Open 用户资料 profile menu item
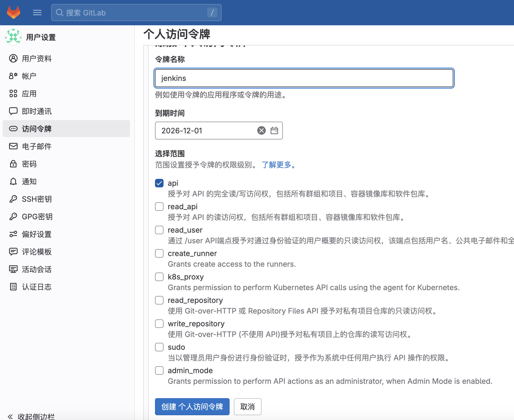Screen dimensions: 514x420 coord(36,59)
